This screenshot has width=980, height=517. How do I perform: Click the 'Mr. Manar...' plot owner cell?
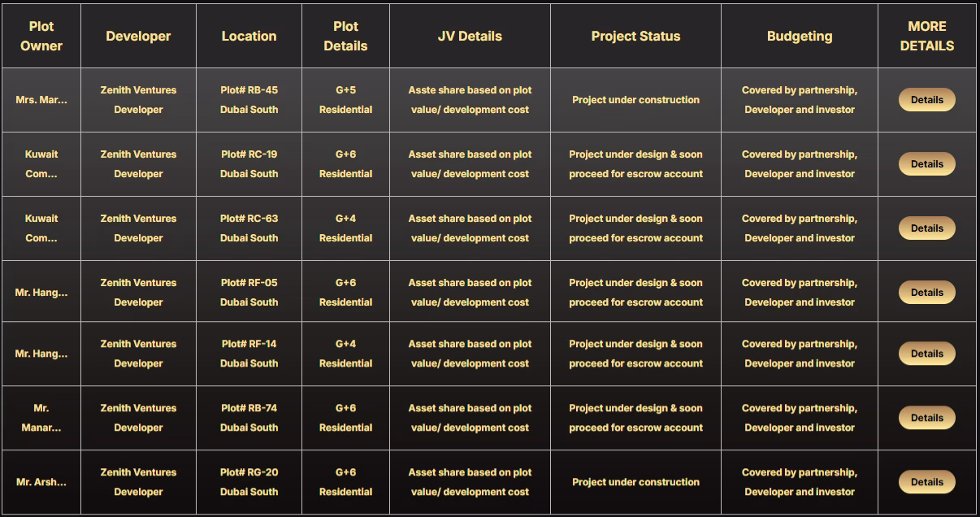(41, 418)
